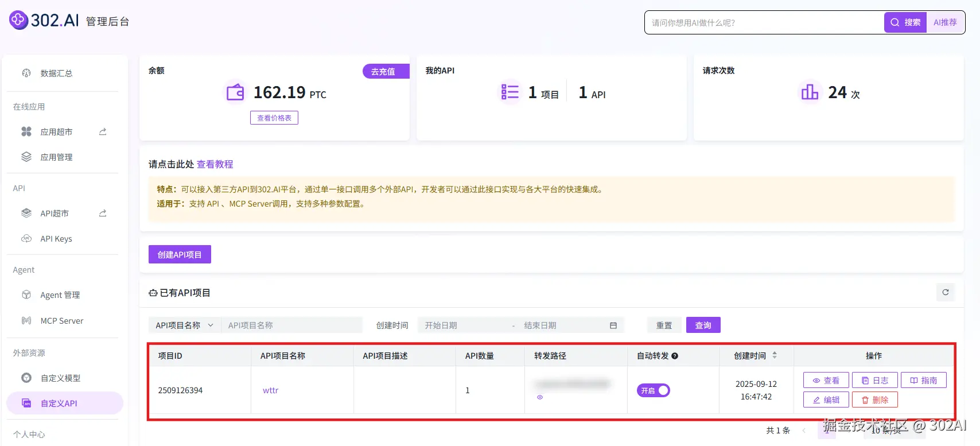
Task: Click the 结束日期 date field
Action: 561,325
